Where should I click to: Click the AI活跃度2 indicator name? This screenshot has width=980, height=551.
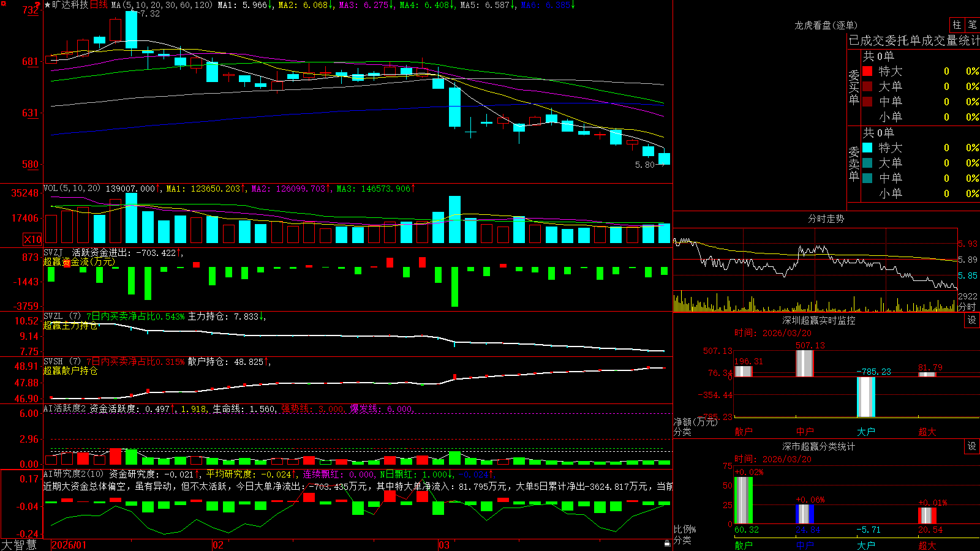(64, 408)
